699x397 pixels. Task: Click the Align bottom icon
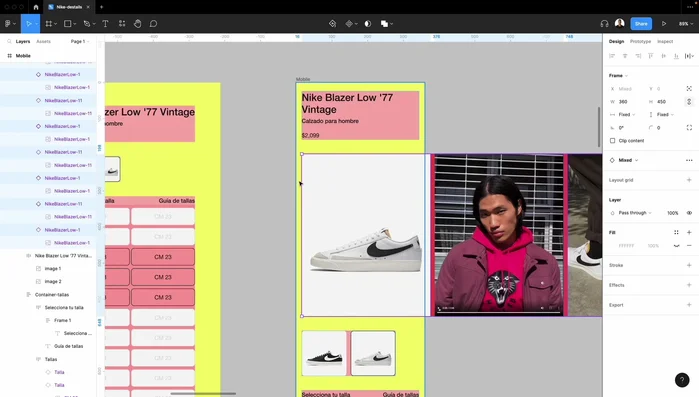click(x=676, y=56)
